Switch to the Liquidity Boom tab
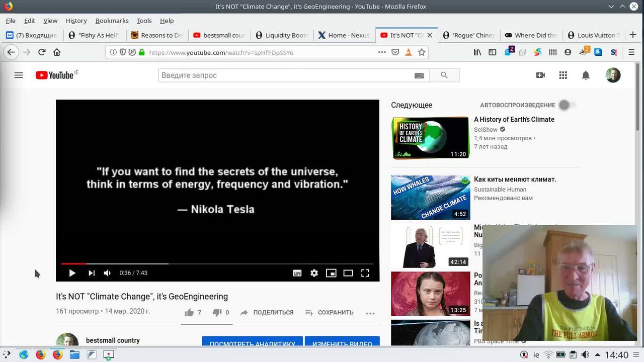Image resolution: width=644 pixels, height=362 pixels. pyautogui.click(x=281, y=35)
